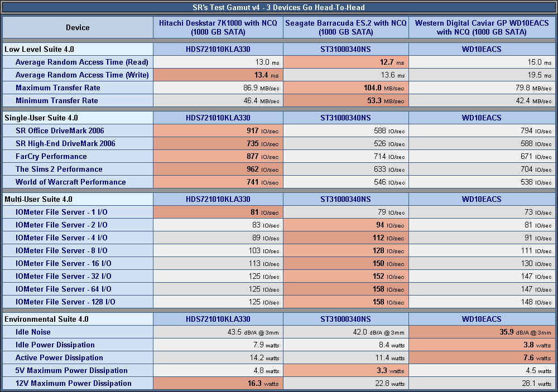Open Average Random Access Time (Write) link
Screen dimensions: 558x392
[x=82, y=75]
